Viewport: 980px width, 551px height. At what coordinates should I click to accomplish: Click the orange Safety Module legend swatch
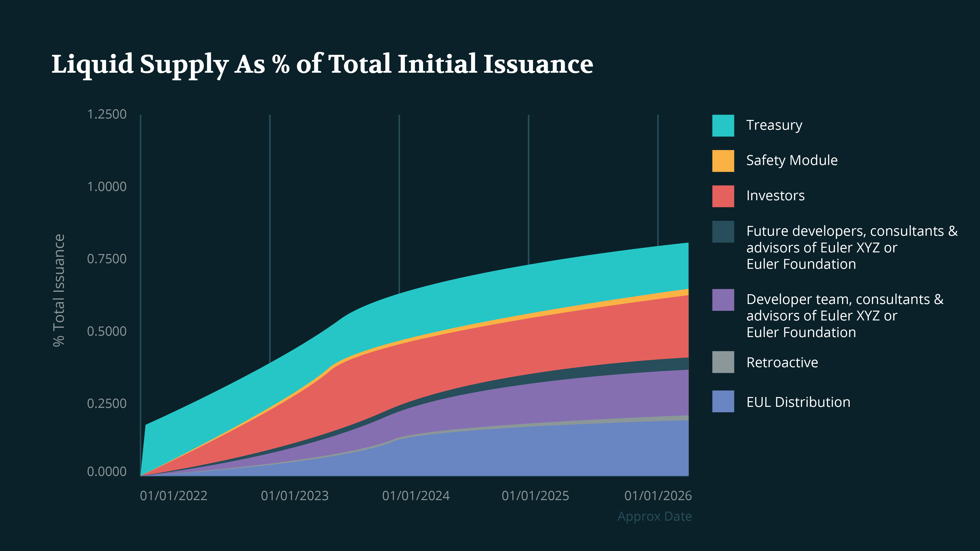pos(723,160)
